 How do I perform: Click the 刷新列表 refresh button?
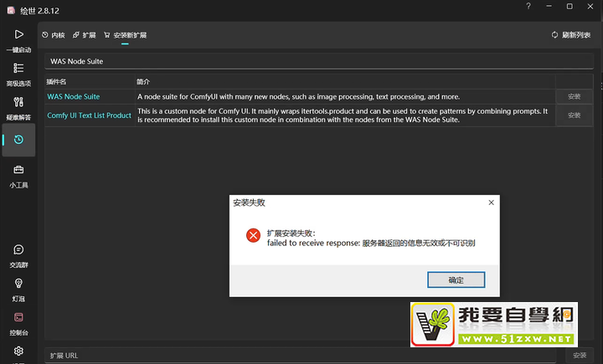[x=571, y=35]
